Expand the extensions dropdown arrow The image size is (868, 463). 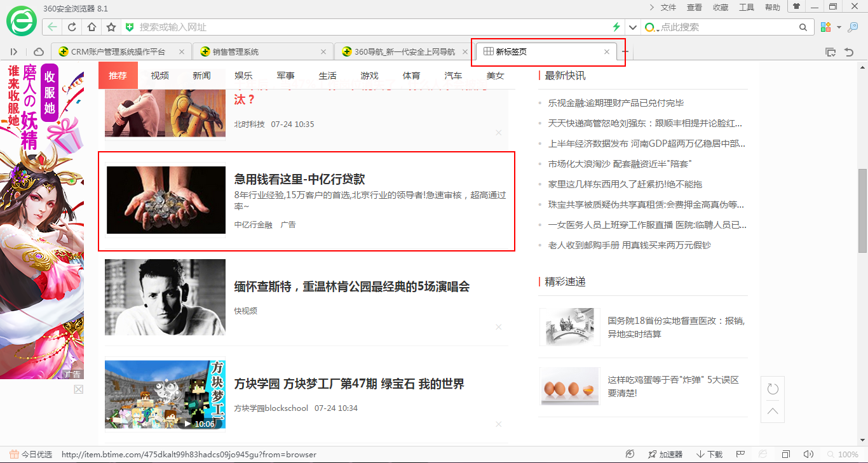click(x=839, y=27)
